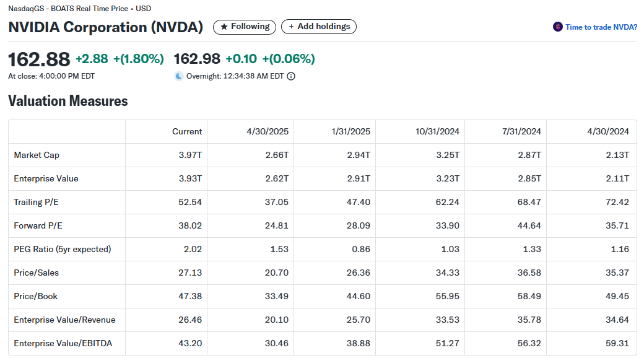This screenshot has width=644, height=358.
Task: Click the PEG Ratio (5yr expected) label
Action: point(63,249)
